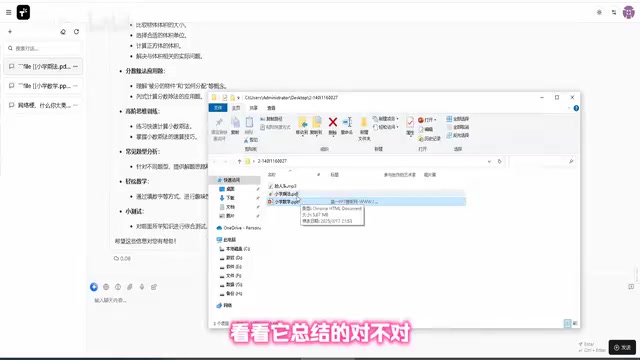640x360 pixels.
Task: Click the user avatar at top right
Action: coord(629,12)
